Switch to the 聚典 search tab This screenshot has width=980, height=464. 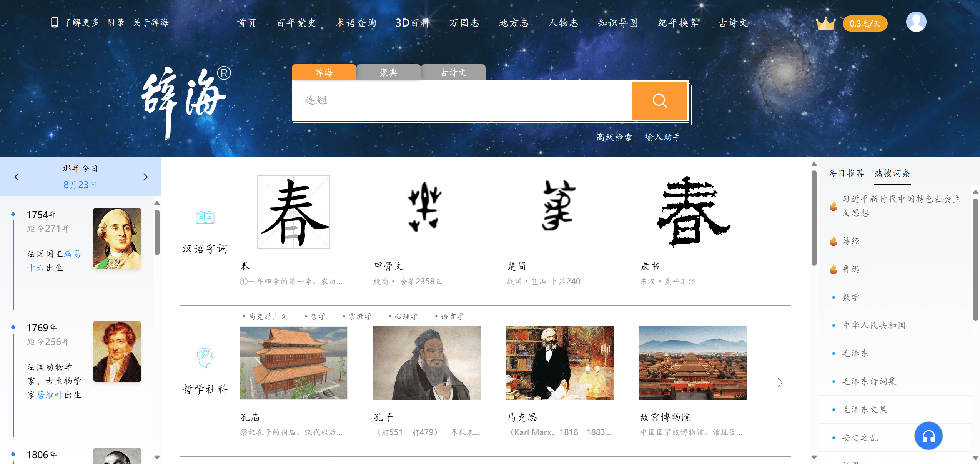coord(388,72)
